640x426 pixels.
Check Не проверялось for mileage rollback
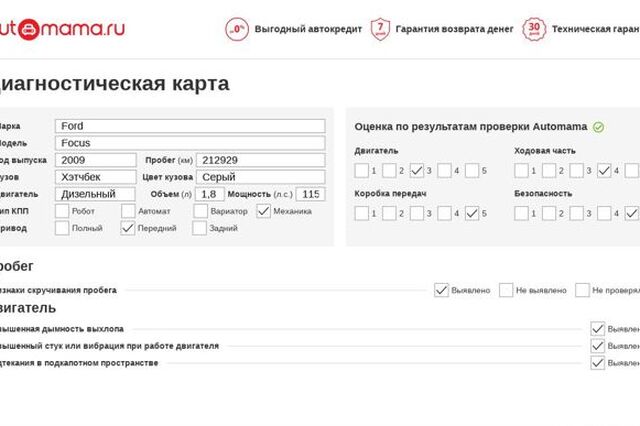(x=582, y=290)
